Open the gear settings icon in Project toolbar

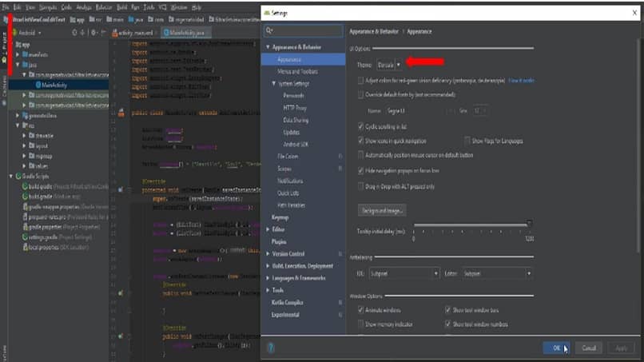coord(93,33)
